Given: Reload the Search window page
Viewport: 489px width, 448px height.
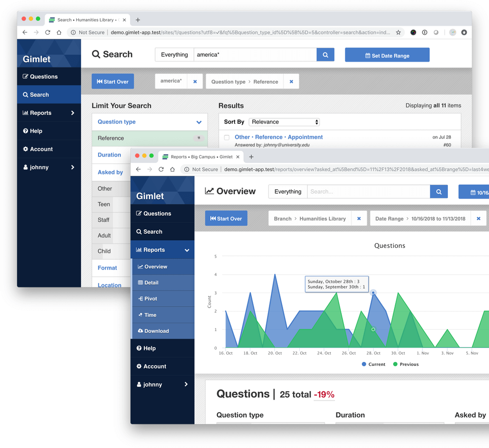Looking at the screenshot, I should [48, 32].
